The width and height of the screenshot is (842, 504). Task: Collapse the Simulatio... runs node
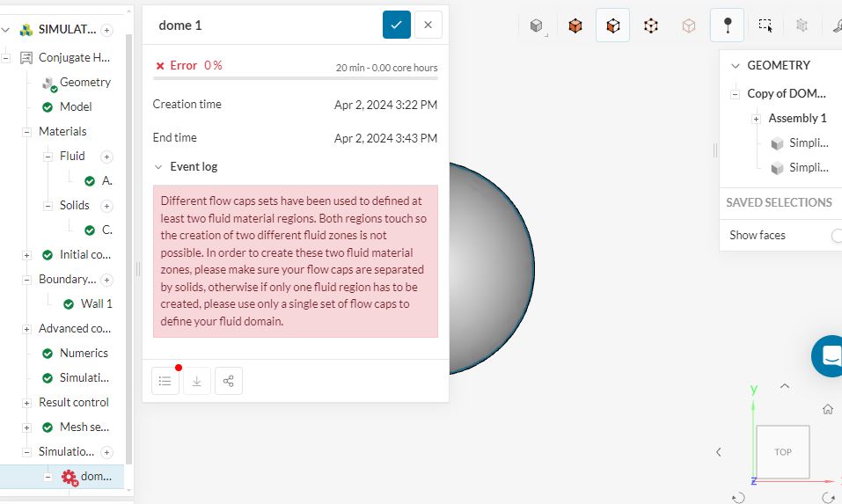(x=26, y=452)
